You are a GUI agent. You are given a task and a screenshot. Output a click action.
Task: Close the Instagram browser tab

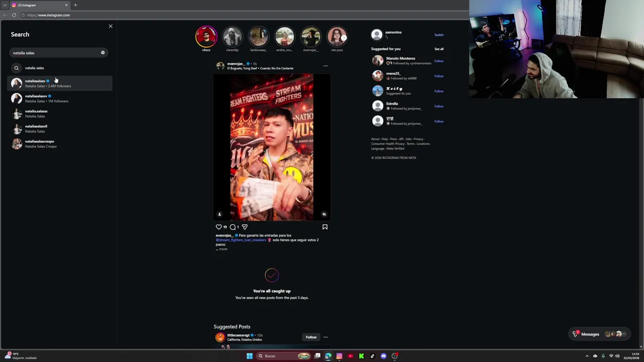click(66, 5)
